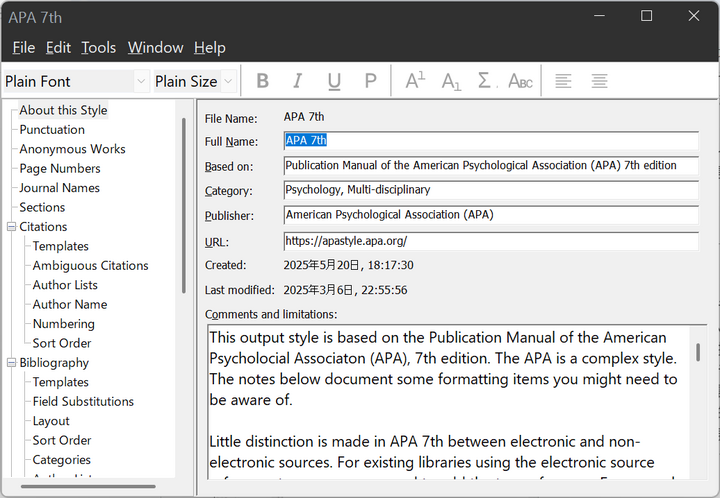The width and height of the screenshot is (720, 498).
Task: Open Author Name under Citations
Action: click(x=70, y=304)
